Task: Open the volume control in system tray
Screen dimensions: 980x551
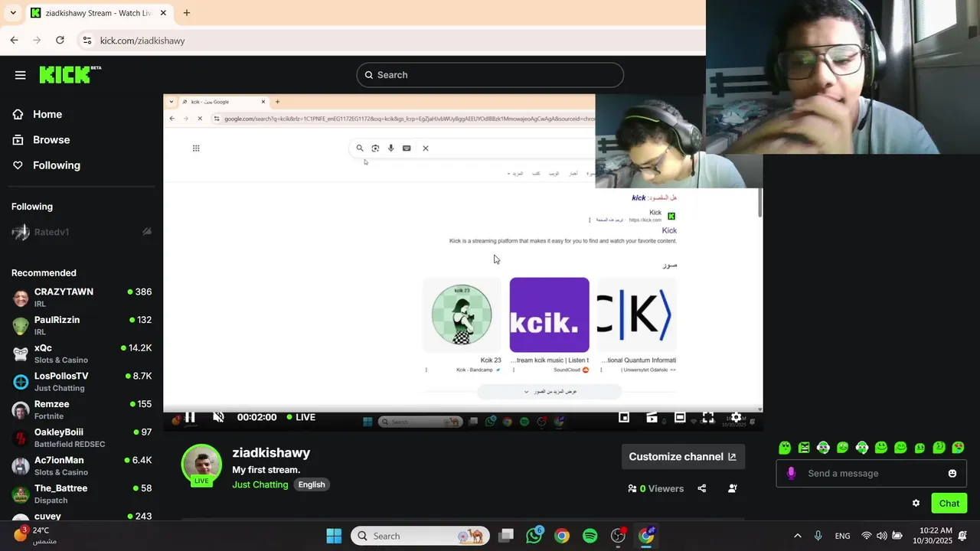Action: click(881, 536)
